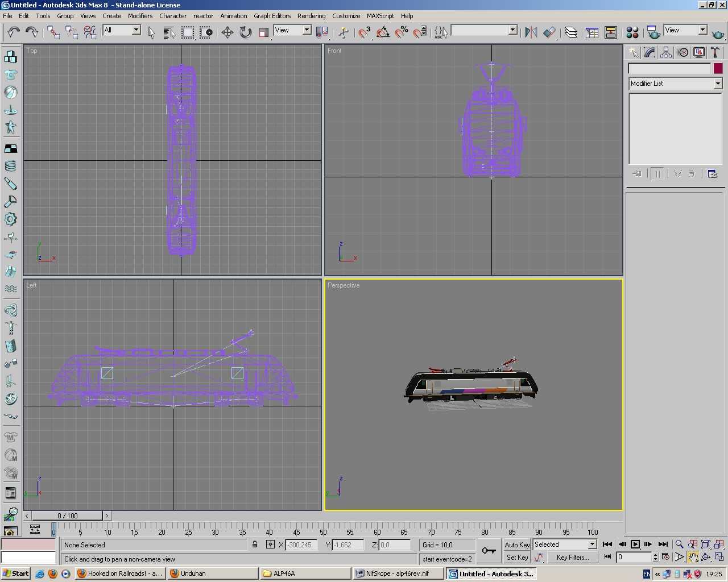
Task: Open the Layer Manager
Action: (x=571, y=32)
